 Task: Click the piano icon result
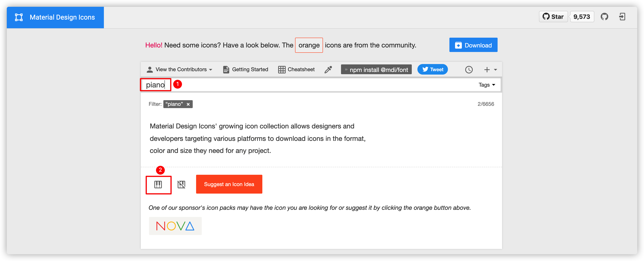(x=158, y=185)
